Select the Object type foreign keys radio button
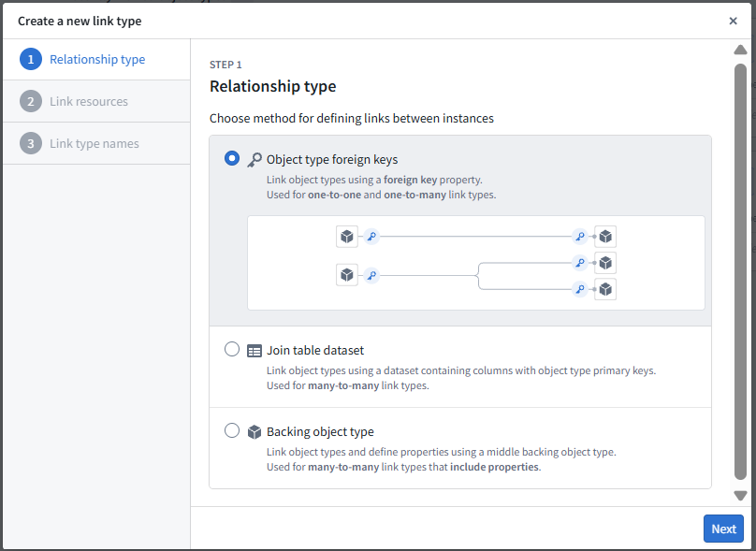This screenshot has height=551, width=756. point(232,159)
